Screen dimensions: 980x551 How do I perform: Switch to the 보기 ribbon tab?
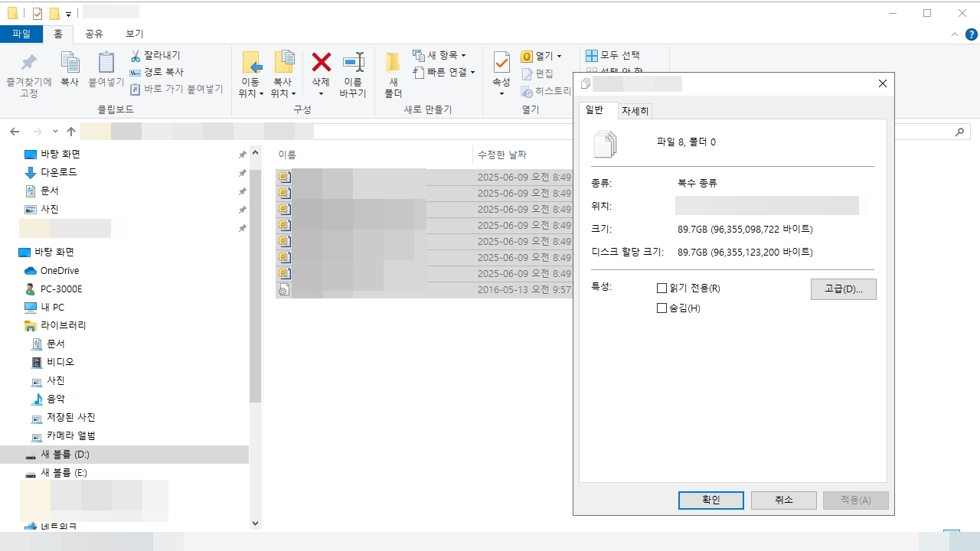pyautogui.click(x=135, y=34)
